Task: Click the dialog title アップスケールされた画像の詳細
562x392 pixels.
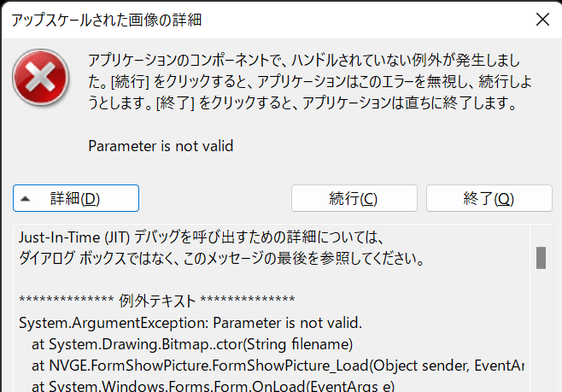Action: click(x=107, y=20)
